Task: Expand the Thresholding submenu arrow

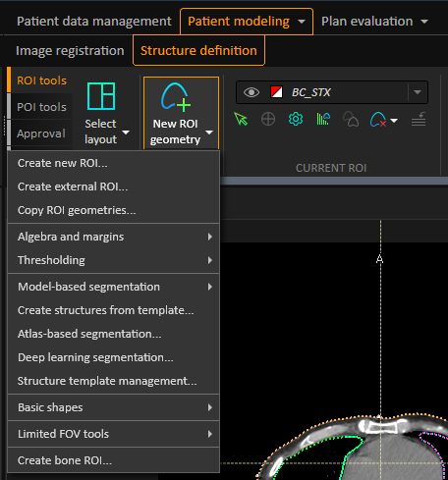Action: [210, 260]
